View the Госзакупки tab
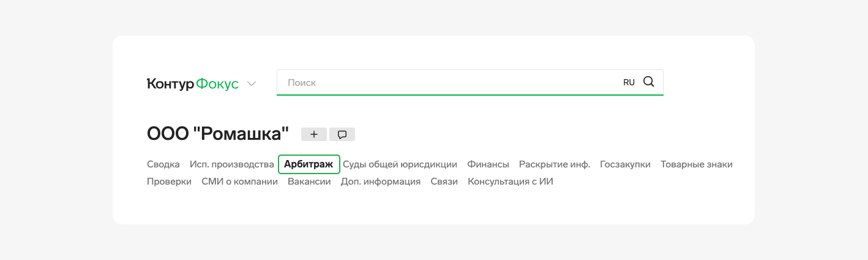Viewport: 868px width, 260px height. coord(625,164)
